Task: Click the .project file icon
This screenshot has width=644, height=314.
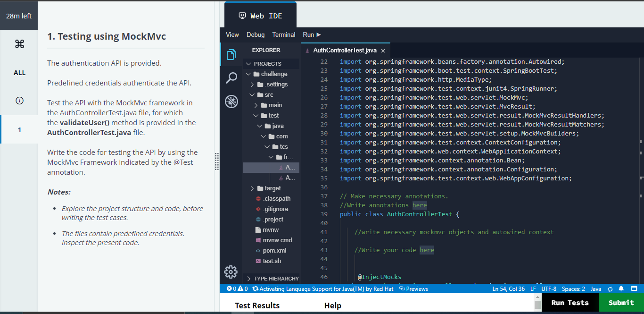Action: tap(258, 220)
